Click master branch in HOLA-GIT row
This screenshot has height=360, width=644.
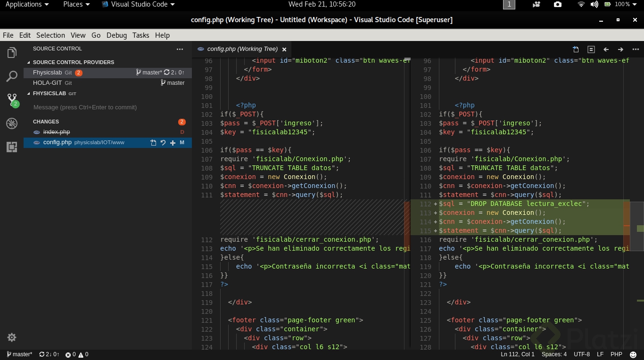coord(173,82)
